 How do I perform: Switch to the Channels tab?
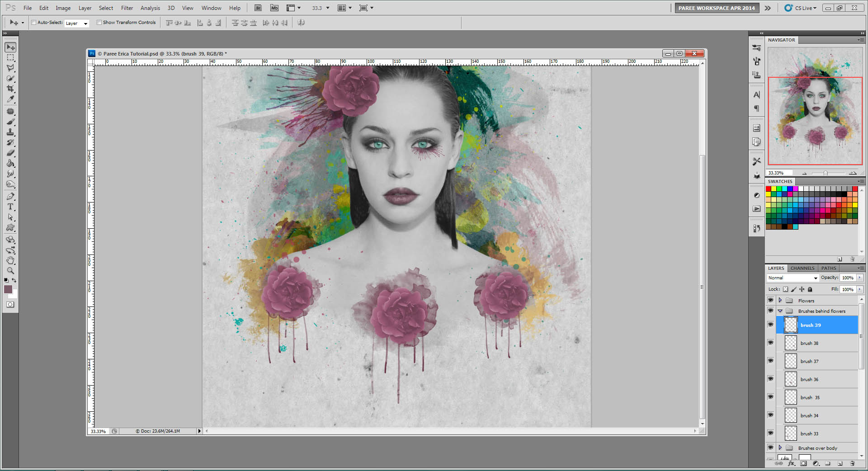click(x=802, y=268)
